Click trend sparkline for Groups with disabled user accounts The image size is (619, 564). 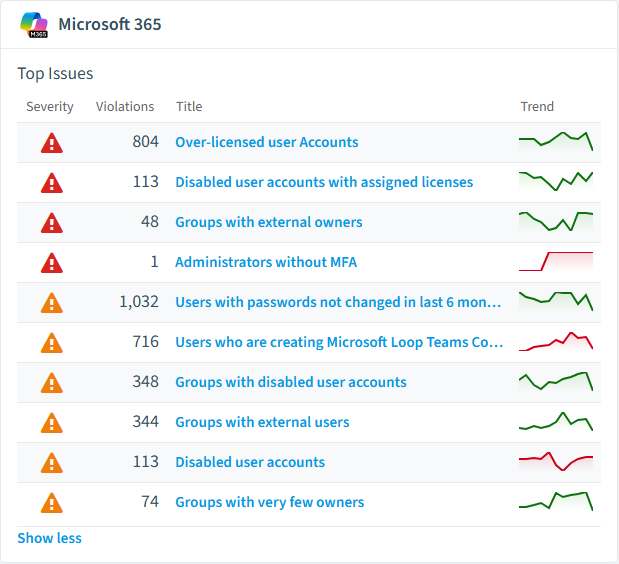point(556,381)
